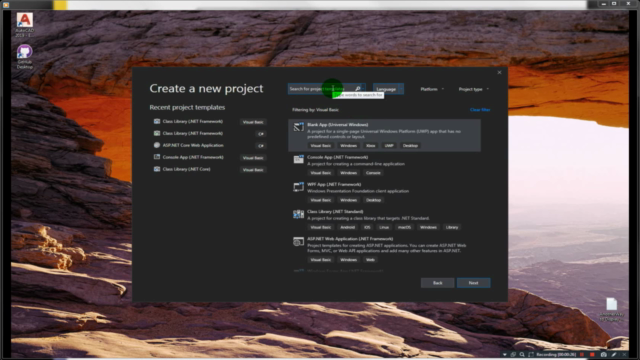This screenshot has width=640, height=360.
Task: Click the Recent project templates heading
Action: pos(187,107)
